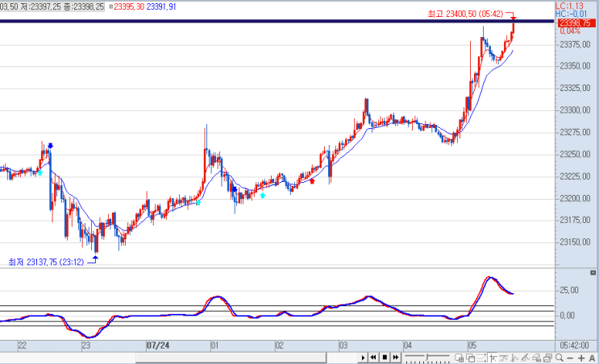Click the 01 hour label on time axis

214,345
